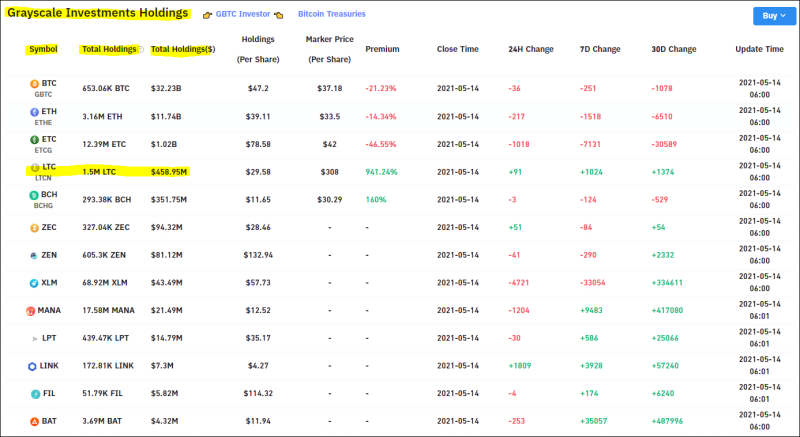Click pointing hand icon left of GBTC Investor
Viewport: 800px width, 437px height.
[207, 15]
